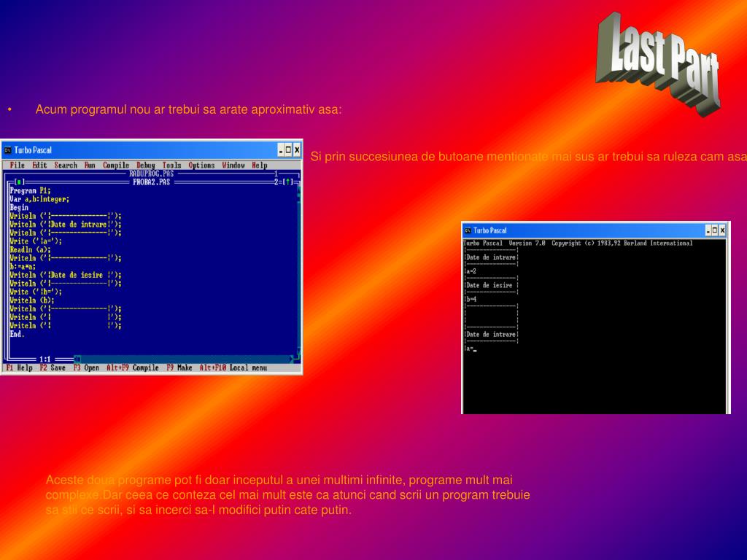
Task: Click F2 Save in the status bar
Action: [x=53, y=367]
